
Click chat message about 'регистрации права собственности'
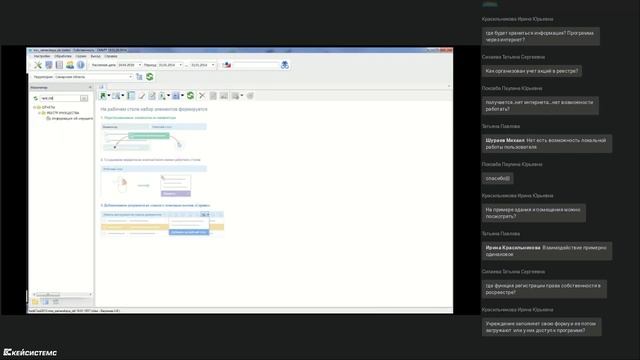tap(543, 289)
